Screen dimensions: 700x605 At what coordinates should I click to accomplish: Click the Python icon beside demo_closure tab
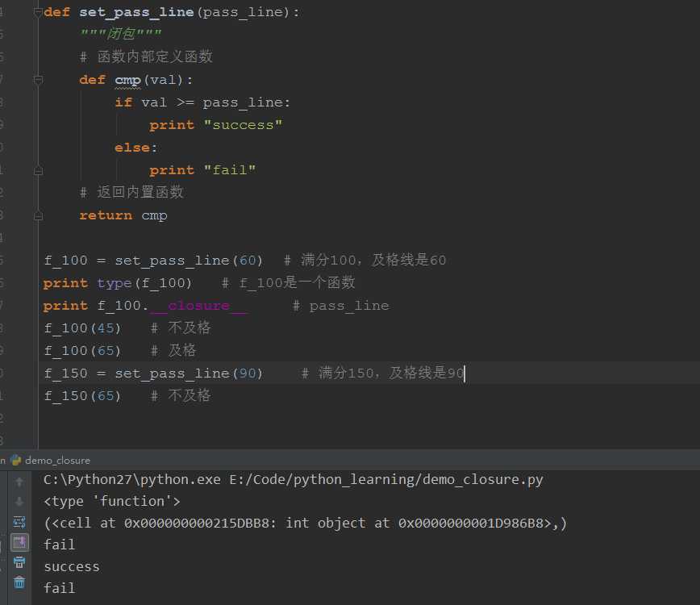(16, 460)
